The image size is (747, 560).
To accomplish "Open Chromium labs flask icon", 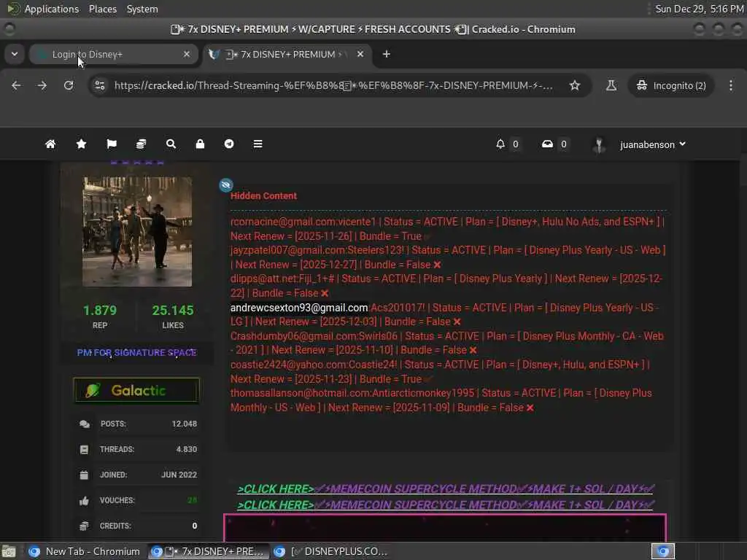I will [611, 85].
